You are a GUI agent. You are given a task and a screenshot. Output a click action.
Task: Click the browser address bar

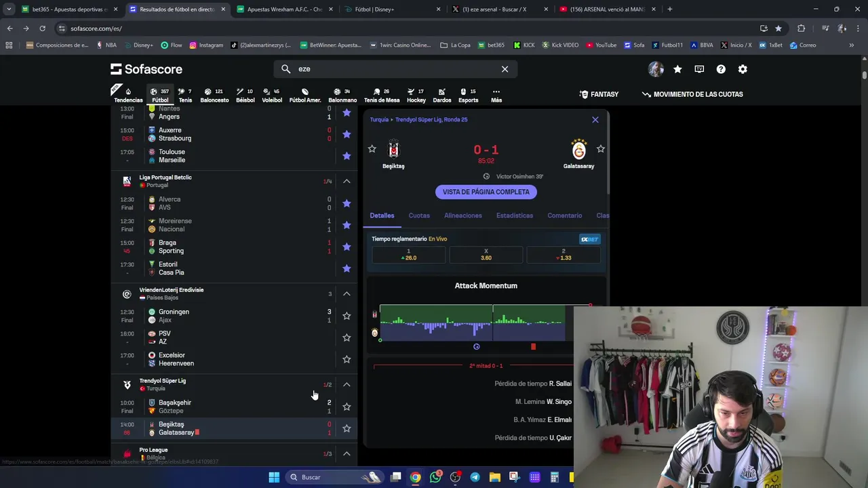[x=407, y=28]
